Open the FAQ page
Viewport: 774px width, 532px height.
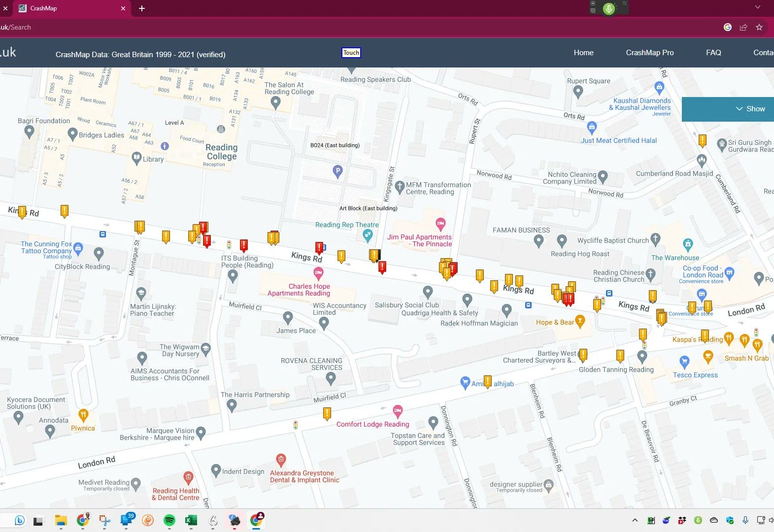pos(713,53)
